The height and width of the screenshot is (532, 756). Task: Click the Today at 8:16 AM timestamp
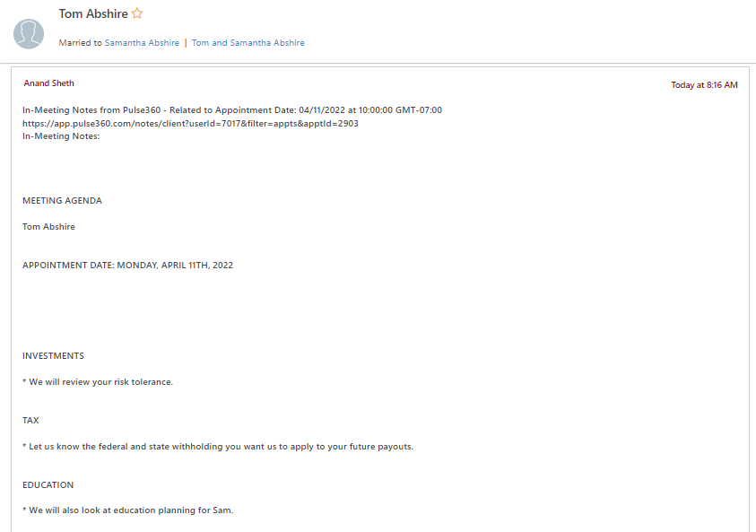(704, 85)
